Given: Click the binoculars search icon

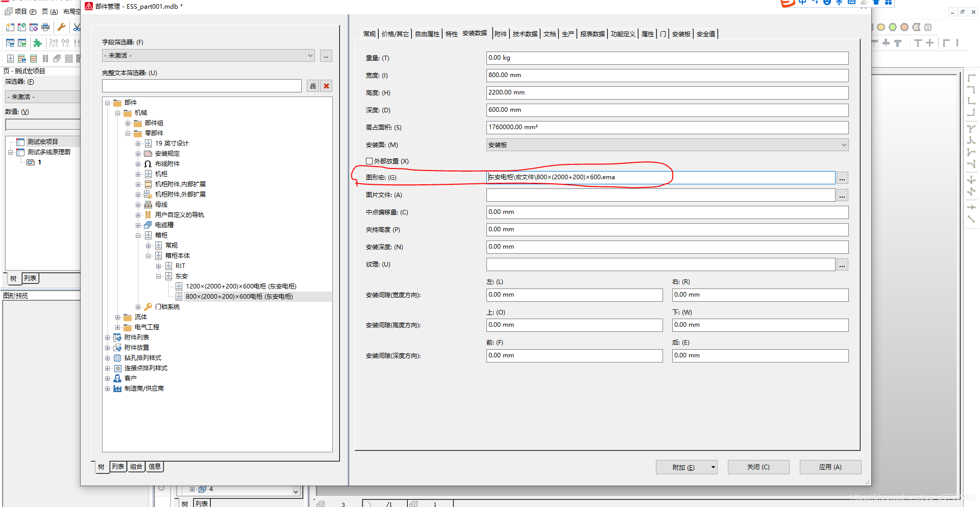Looking at the screenshot, I should (313, 86).
